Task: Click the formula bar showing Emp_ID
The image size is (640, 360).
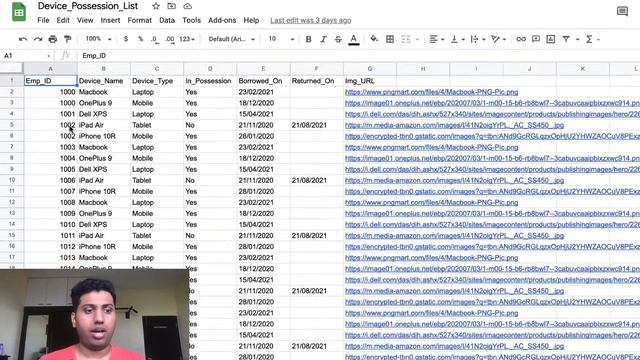Action: tap(359, 56)
